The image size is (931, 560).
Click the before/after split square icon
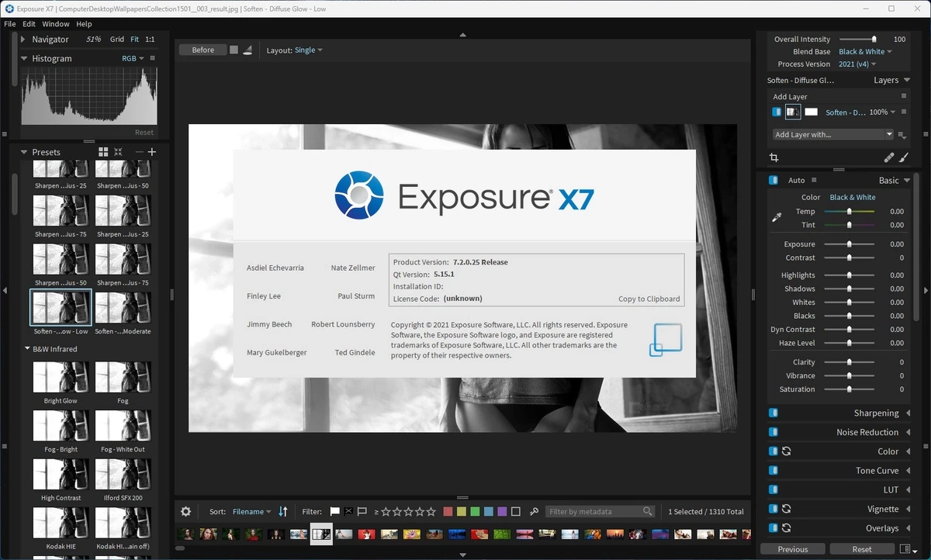234,50
